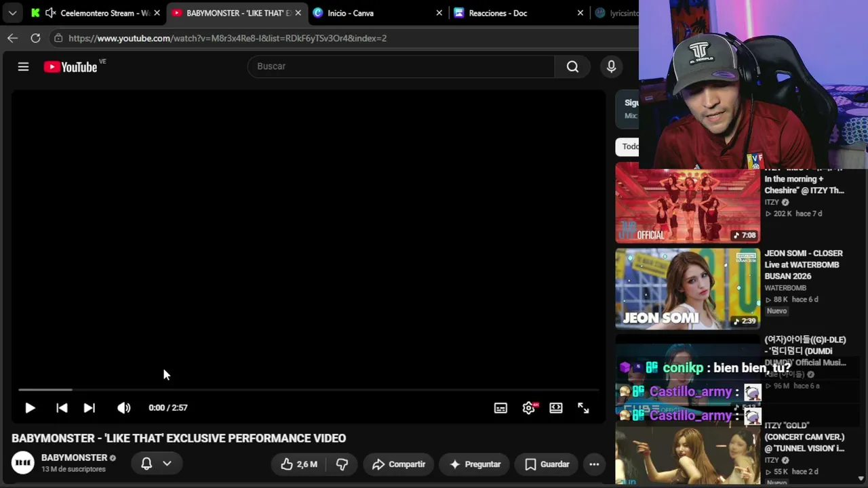This screenshot has width=868, height=488.
Task: Close the Reacciones - Doc tab
Action: 580,13
